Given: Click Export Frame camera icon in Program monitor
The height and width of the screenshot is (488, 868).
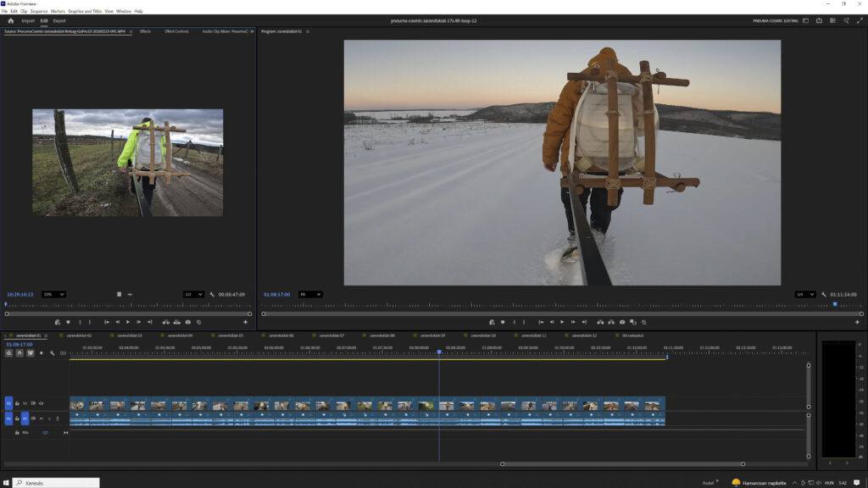Looking at the screenshot, I should pos(622,322).
